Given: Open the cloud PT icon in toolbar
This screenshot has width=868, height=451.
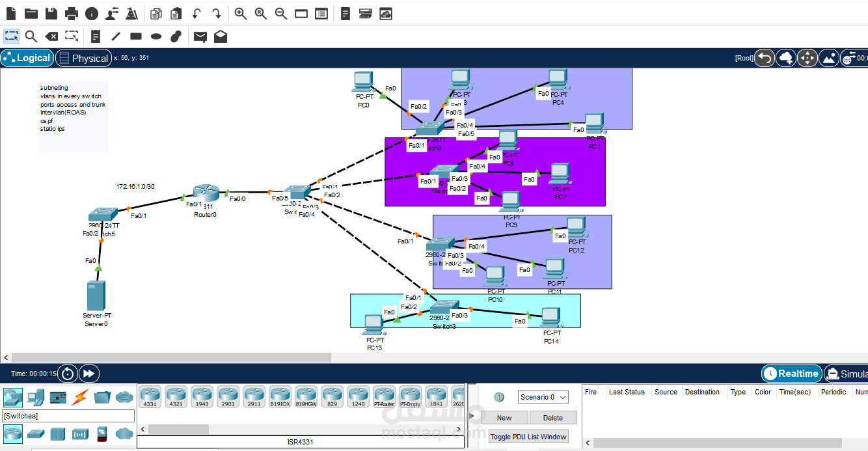Looking at the screenshot, I should coord(386,13).
